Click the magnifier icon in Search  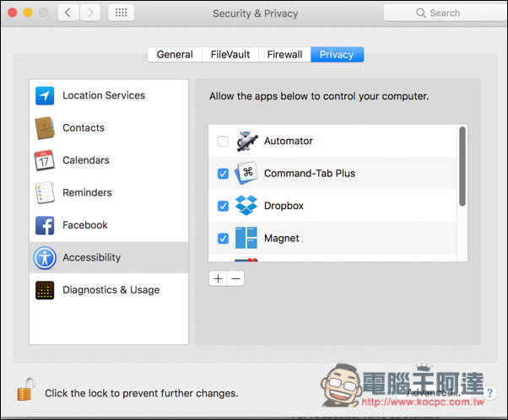(420, 13)
